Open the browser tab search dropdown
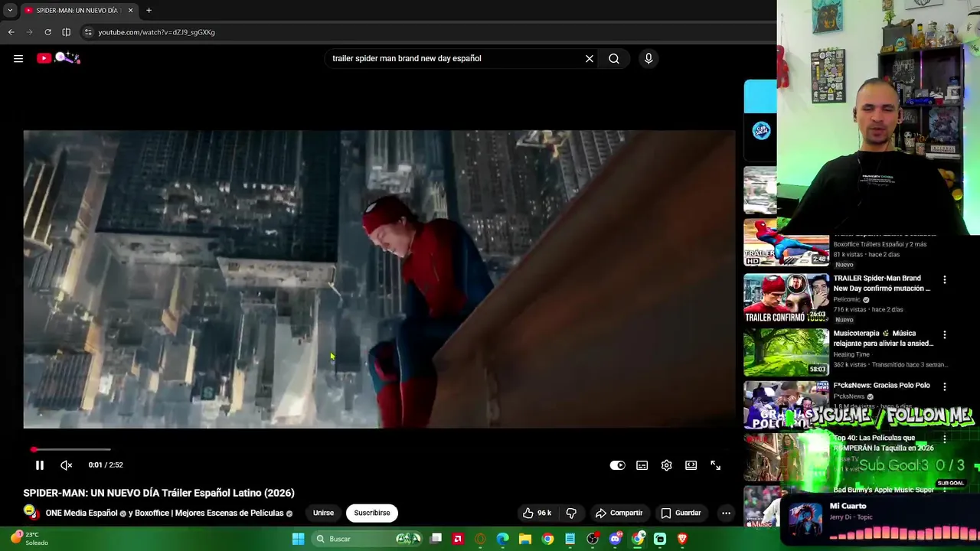 click(x=9, y=10)
